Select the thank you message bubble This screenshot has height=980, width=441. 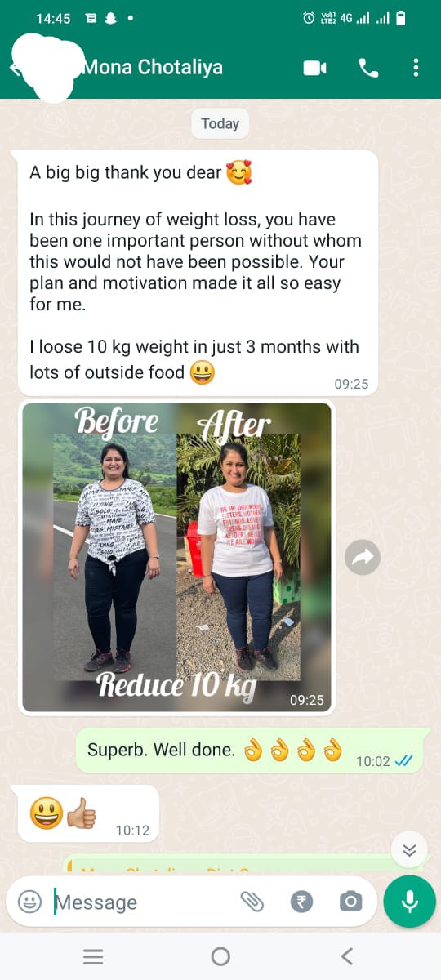(x=198, y=274)
